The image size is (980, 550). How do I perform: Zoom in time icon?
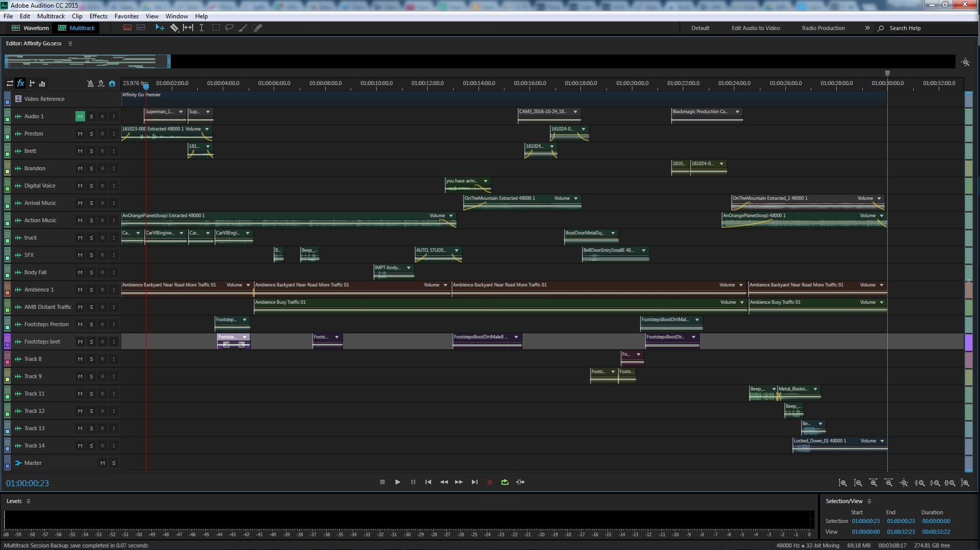point(873,483)
